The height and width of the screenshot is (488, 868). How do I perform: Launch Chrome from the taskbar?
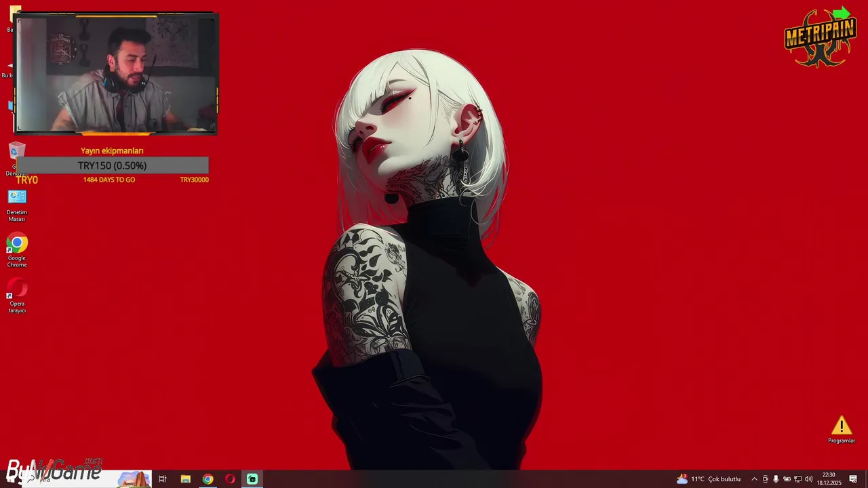208,479
